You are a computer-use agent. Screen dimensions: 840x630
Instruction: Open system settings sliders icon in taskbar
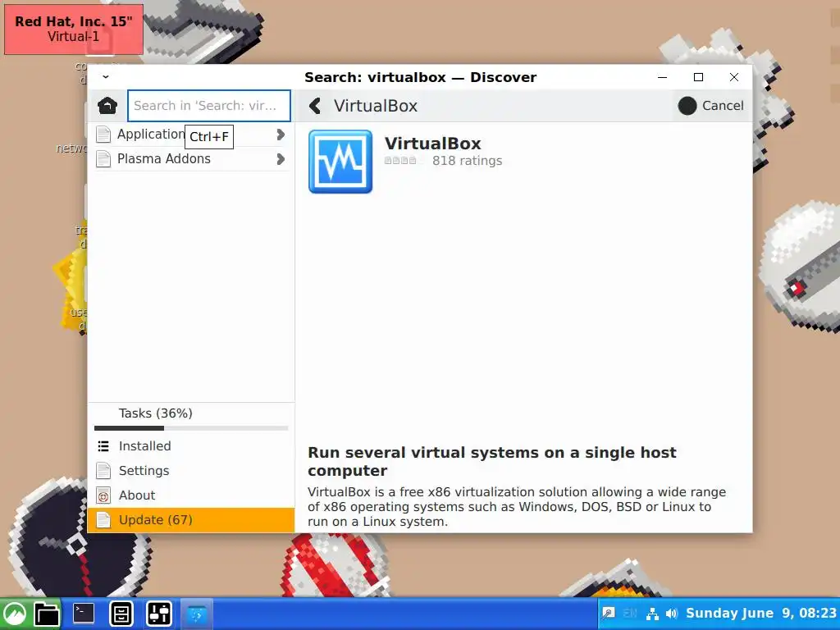pyautogui.click(x=158, y=614)
